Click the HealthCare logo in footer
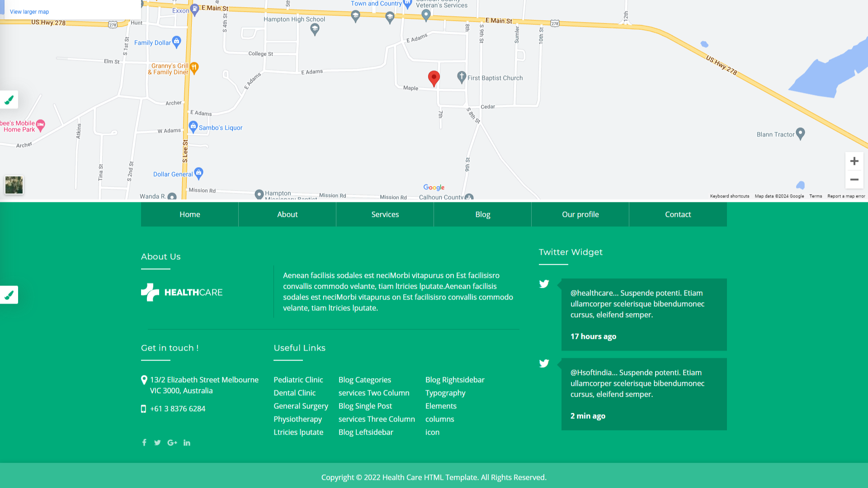The width and height of the screenshot is (868, 488). (x=182, y=292)
